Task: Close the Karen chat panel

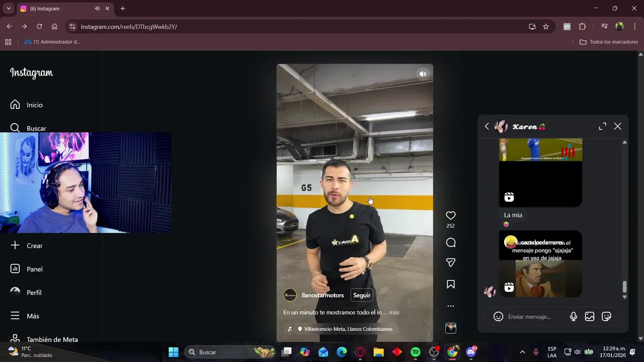Action: pyautogui.click(x=618, y=126)
